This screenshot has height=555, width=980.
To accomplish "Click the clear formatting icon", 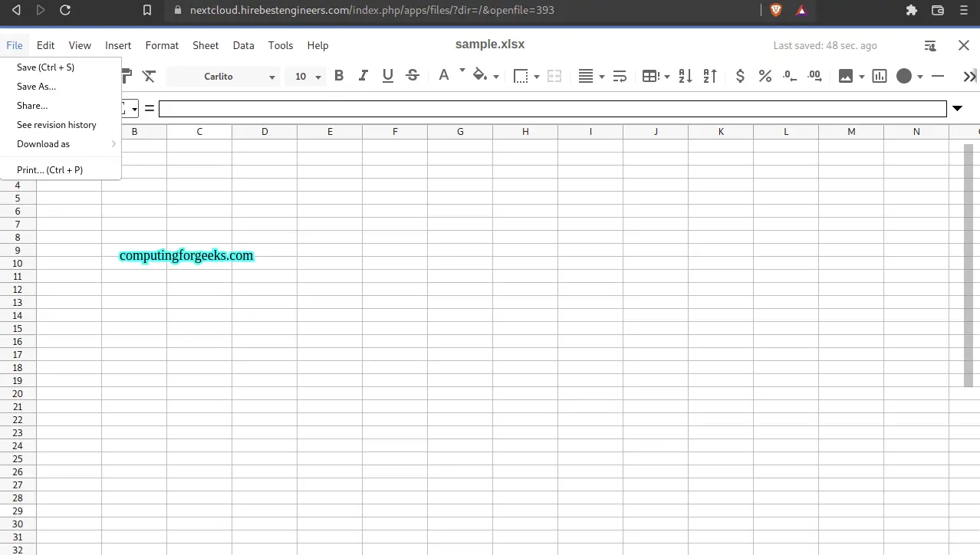I will pyautogui.click(x=150, y=76).
